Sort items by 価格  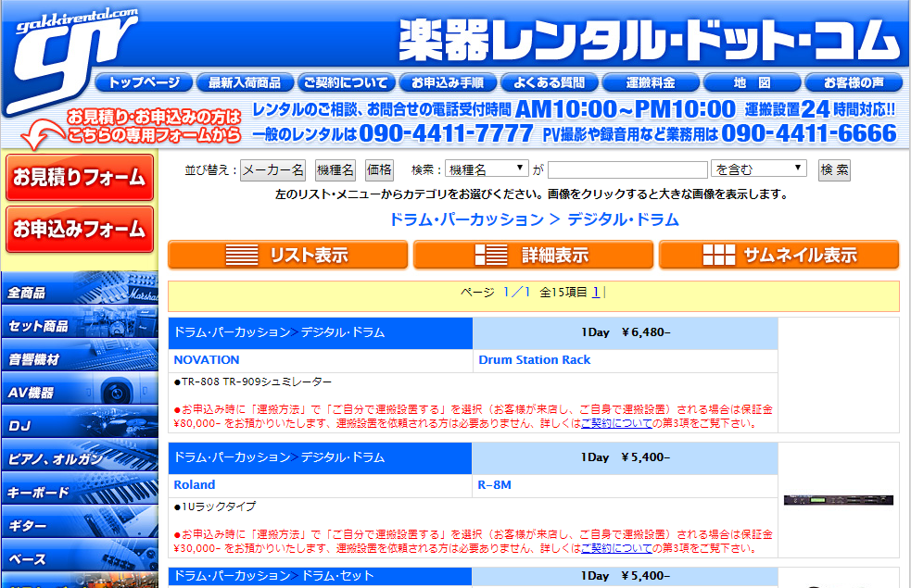pos(379,170)
